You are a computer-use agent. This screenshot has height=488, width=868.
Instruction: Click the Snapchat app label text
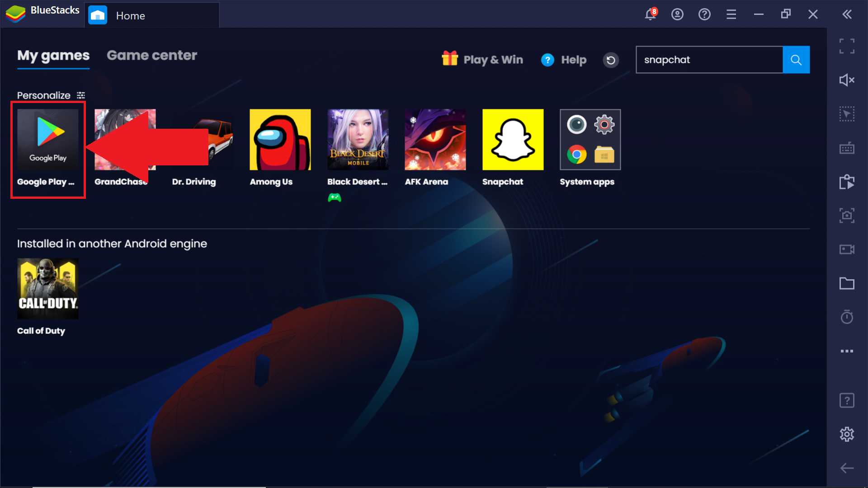tap(503, 182)
